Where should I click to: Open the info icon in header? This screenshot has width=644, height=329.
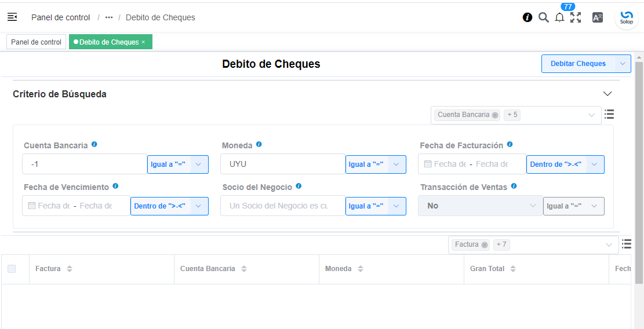coord(527,17)
